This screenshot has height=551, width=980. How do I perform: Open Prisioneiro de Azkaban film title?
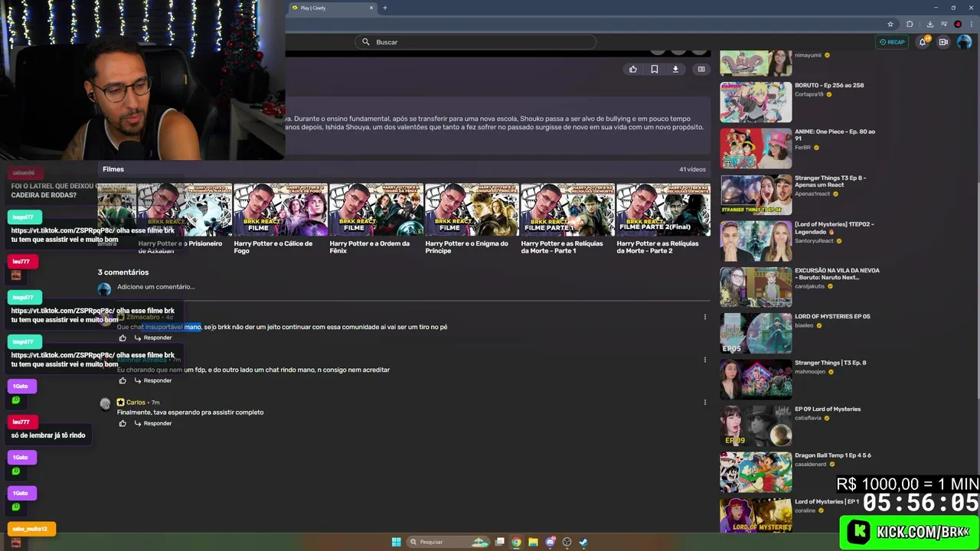[x=180, y=247]
